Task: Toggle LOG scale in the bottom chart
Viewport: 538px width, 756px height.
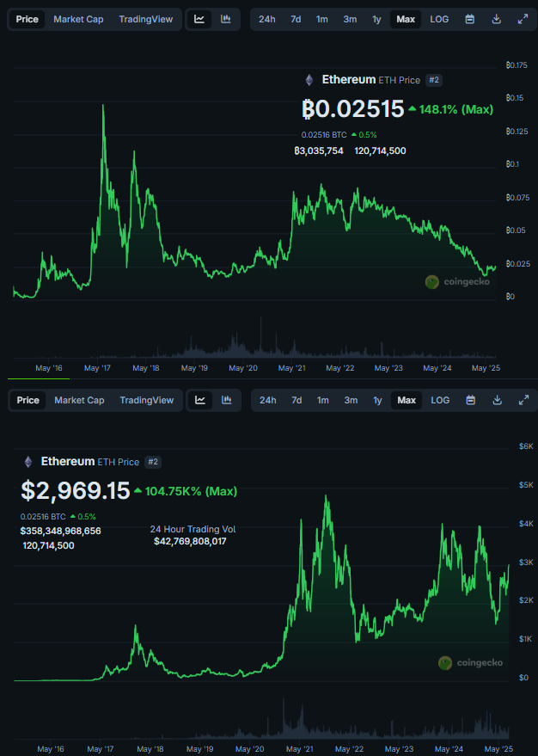Action: 440,400
